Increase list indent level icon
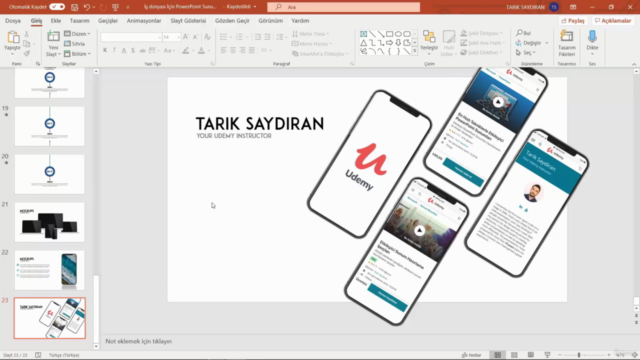This screenshot has width=640, height=360. click(267, 37)
